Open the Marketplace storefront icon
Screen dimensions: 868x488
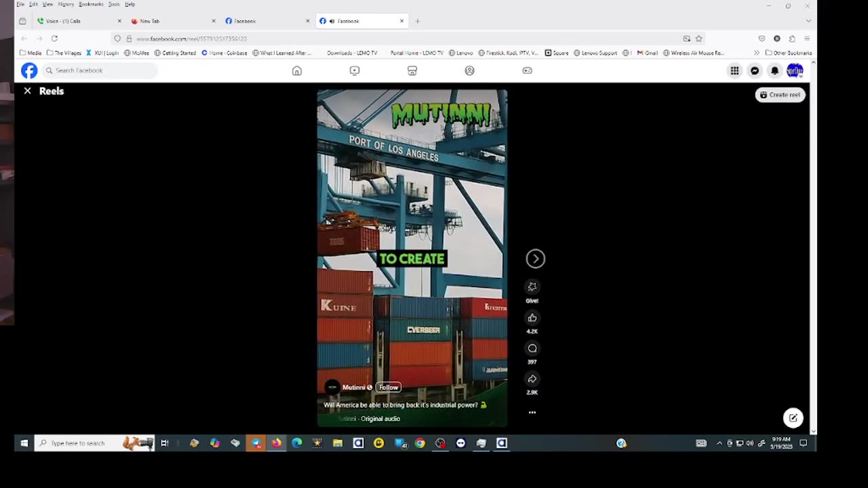coord(412,70)
